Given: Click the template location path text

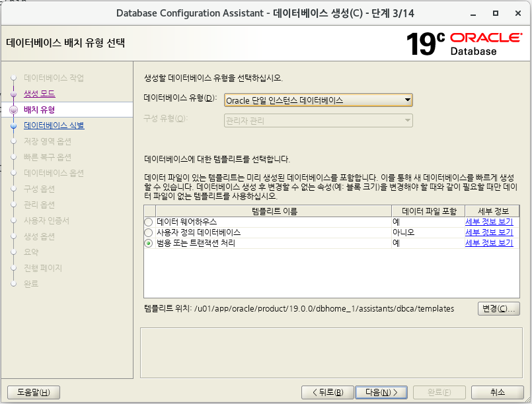Looking at the screenshot, I should click(x=324, y=309).
